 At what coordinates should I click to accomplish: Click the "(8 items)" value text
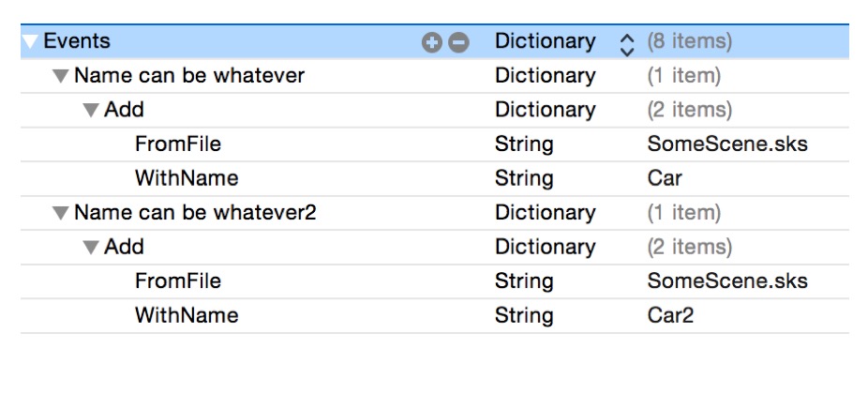click(x=689, y=41)
